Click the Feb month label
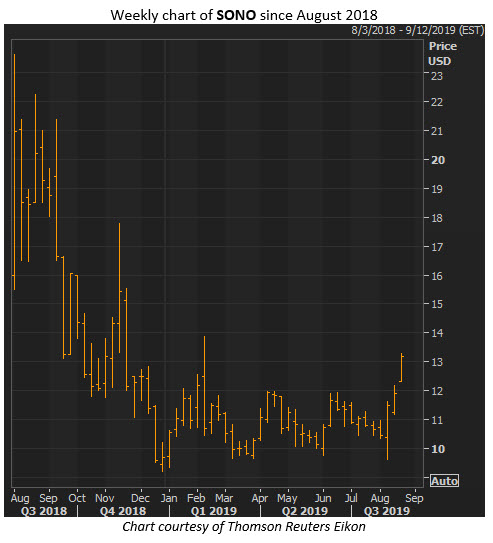 [x=196, y=498]
